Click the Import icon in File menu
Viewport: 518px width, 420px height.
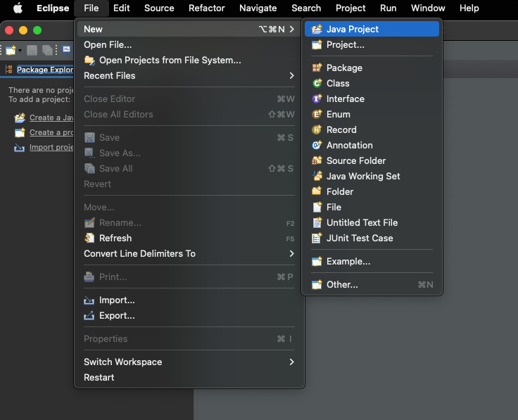[89, 300]
